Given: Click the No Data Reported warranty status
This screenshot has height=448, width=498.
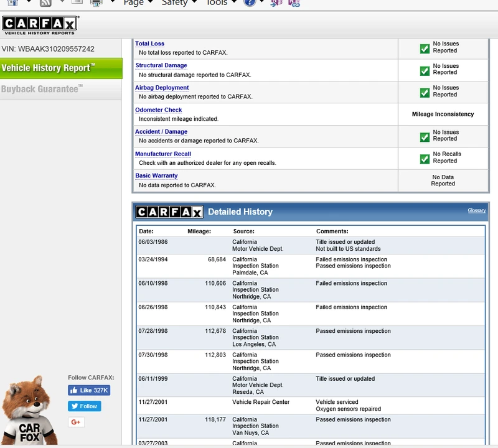Looking at the screenshot, I should click(443, 180).
